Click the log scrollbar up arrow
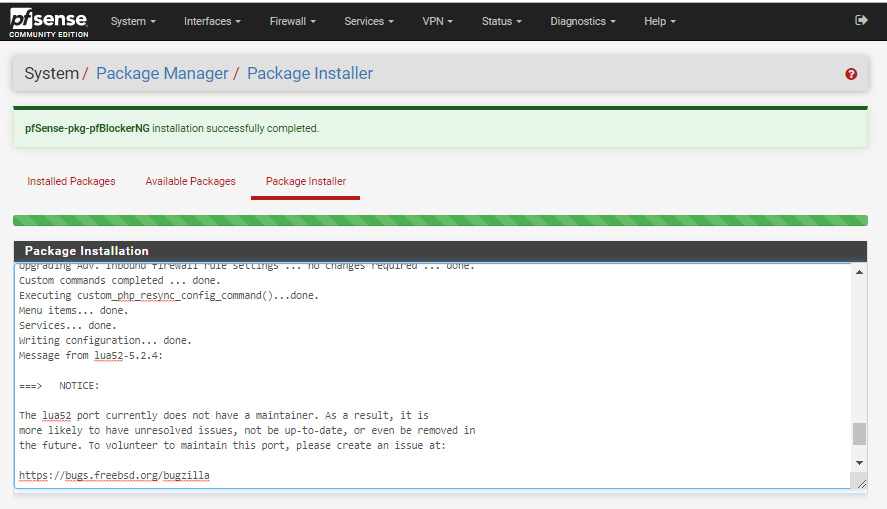The height and width of the screenshot is (509, 887). pyautogui.click(x=859, y=272)
